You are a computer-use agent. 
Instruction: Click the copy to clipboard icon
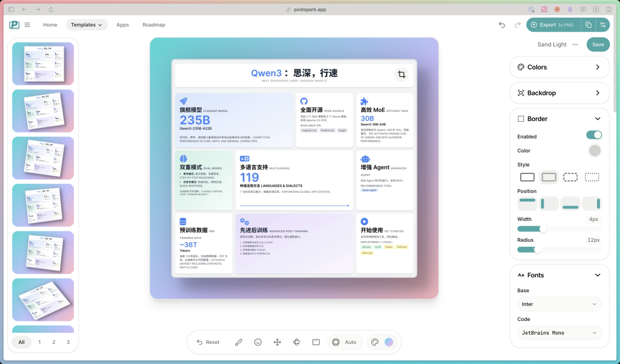[588, 25]
